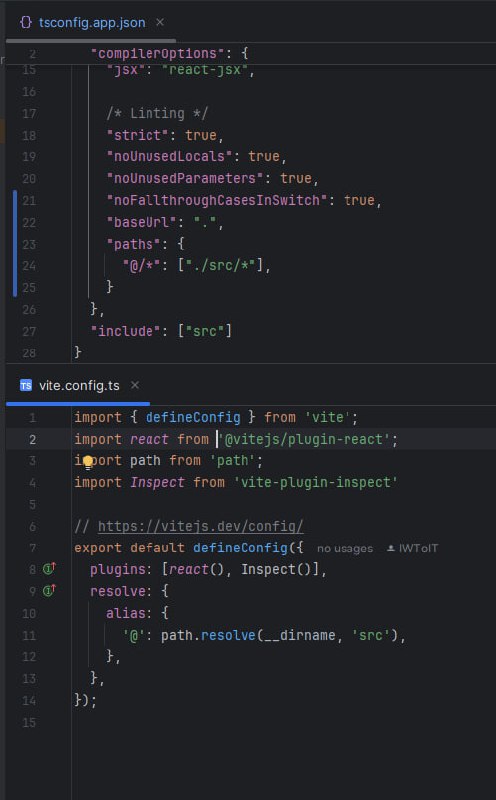Place cursor on defineConfig in the import line

(x=193, y=417)
